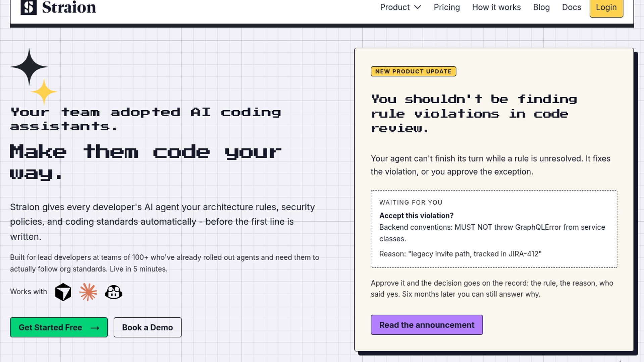
Task: Expand the Product dropdown menu
Action: [x=400, y=7]
